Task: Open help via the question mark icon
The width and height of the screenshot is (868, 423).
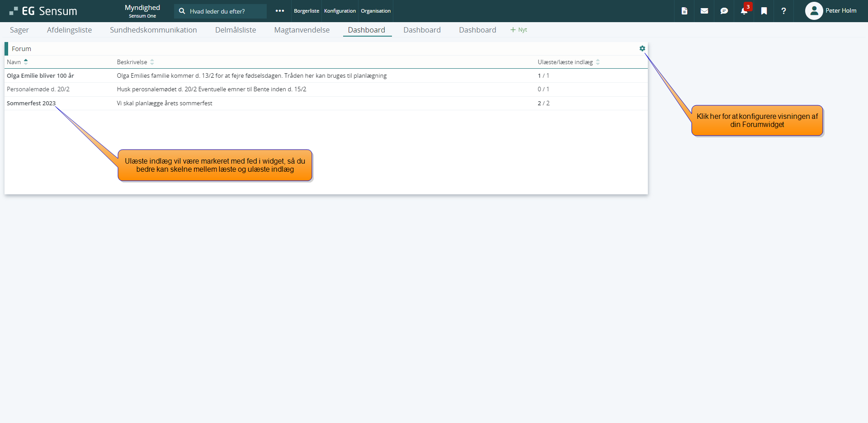Action: (784, 11)
